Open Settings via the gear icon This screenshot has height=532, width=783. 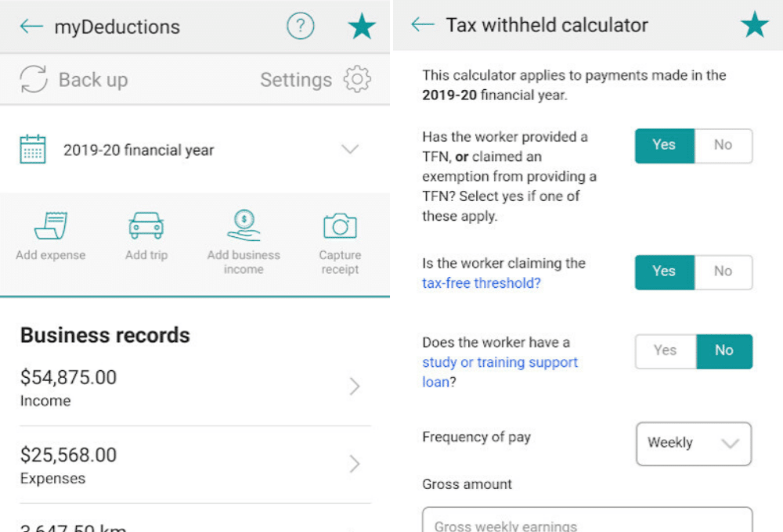[x=357, y=79]
